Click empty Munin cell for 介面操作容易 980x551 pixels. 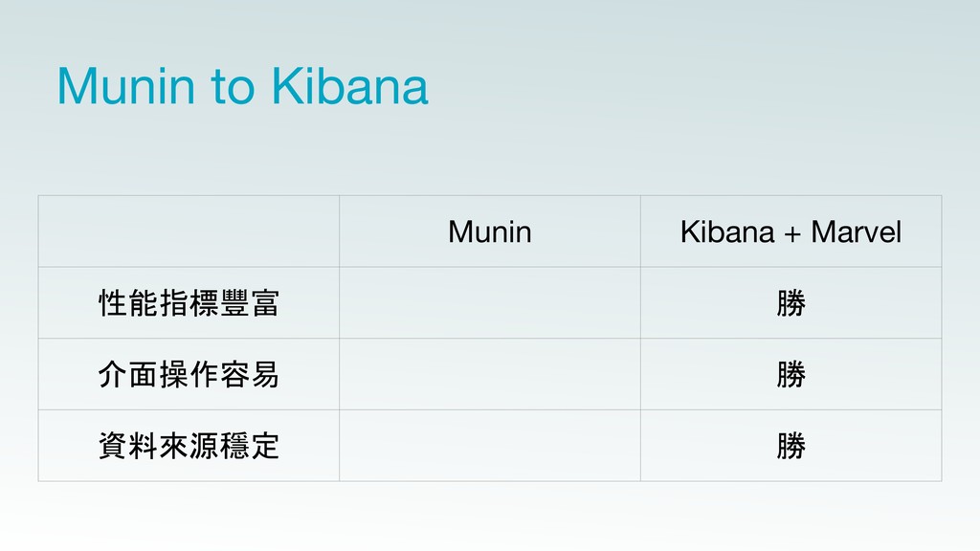coord(490,374)
